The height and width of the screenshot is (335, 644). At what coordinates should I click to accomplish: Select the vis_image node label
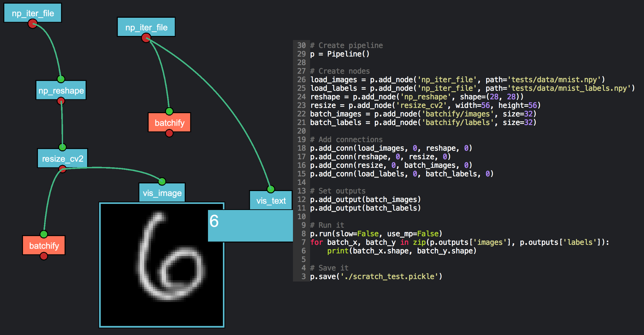coord(162,193)
